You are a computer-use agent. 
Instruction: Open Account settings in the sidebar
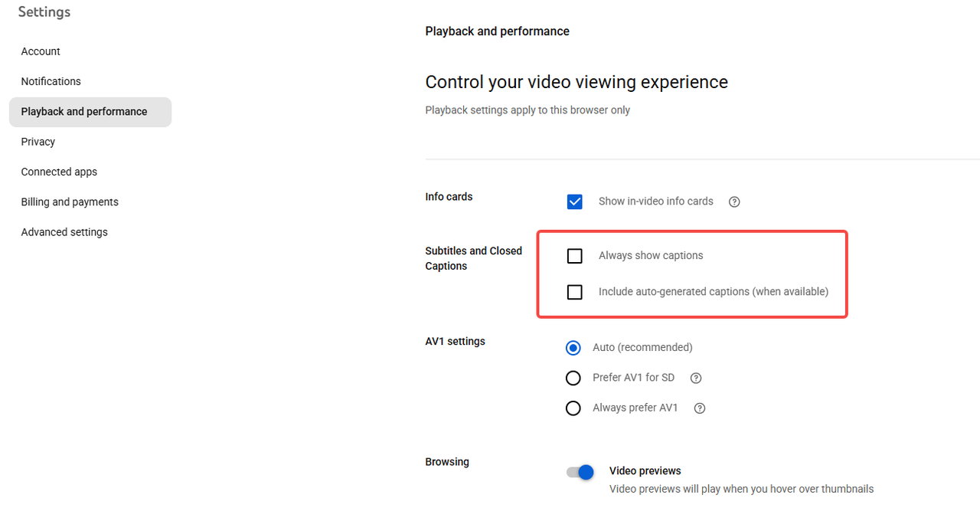point(41,51)
